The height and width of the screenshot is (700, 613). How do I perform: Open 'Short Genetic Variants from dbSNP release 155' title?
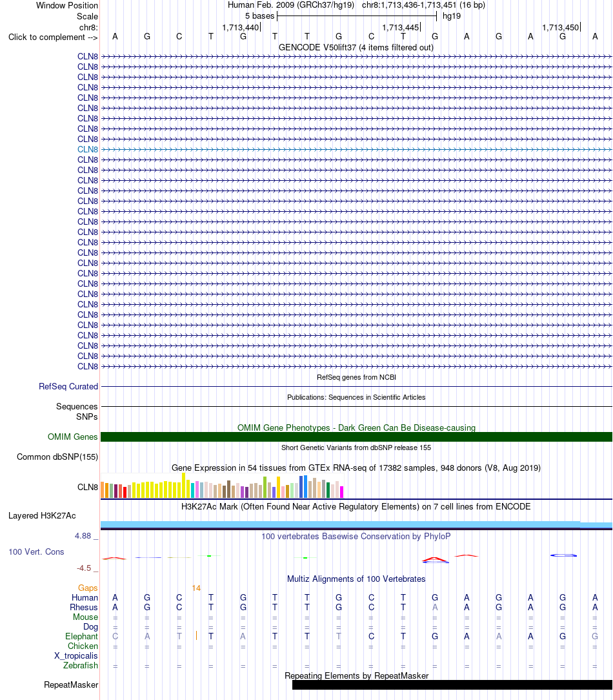[356, 448]
